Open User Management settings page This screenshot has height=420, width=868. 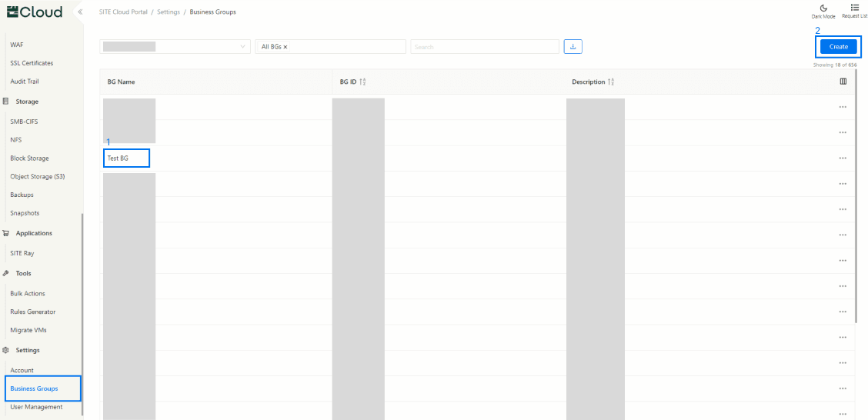click(x=36, y=407)
